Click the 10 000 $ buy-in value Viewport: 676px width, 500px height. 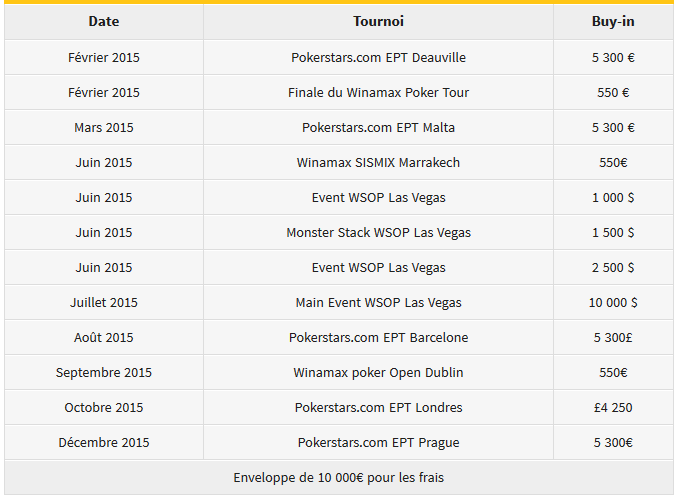coord(613,303)
